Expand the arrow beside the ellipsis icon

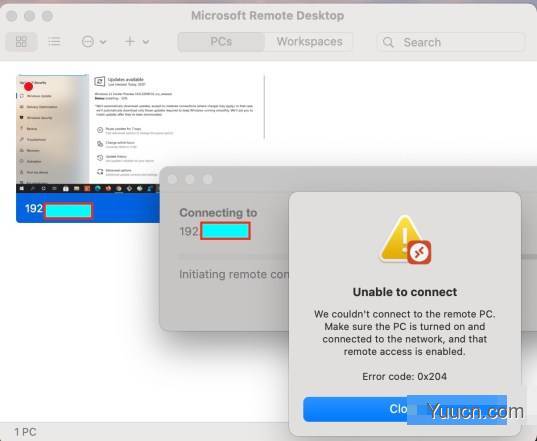point(103,42)
